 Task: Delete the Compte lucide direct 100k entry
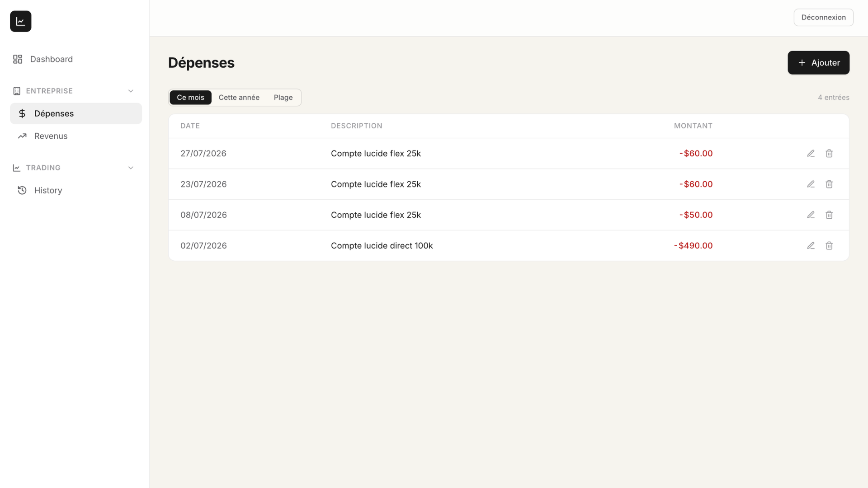(x=829, y=246)
